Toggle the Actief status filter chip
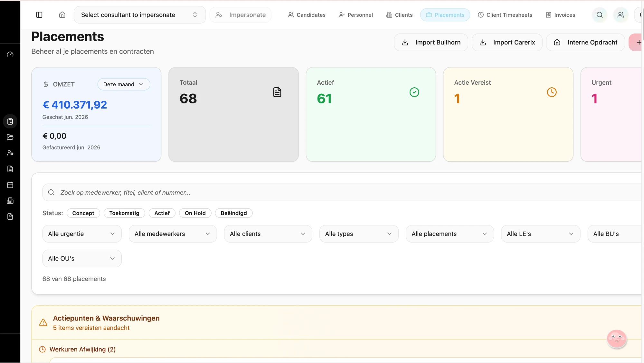The height and width of the screenshot is (363, 644). tap(162, 213)
